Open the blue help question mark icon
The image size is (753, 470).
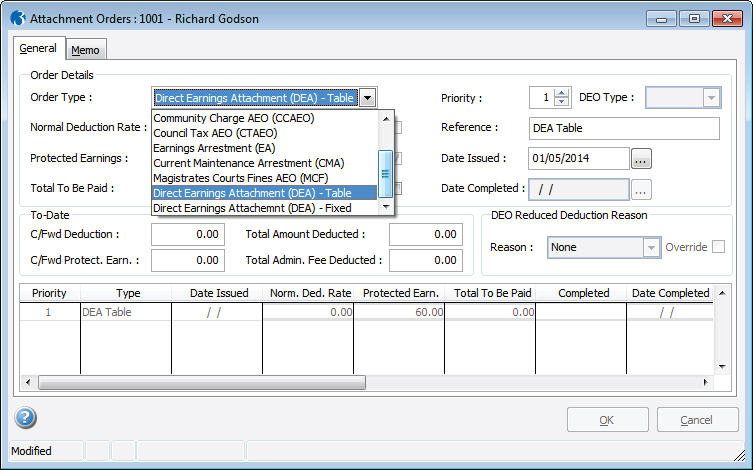[25, 418]
